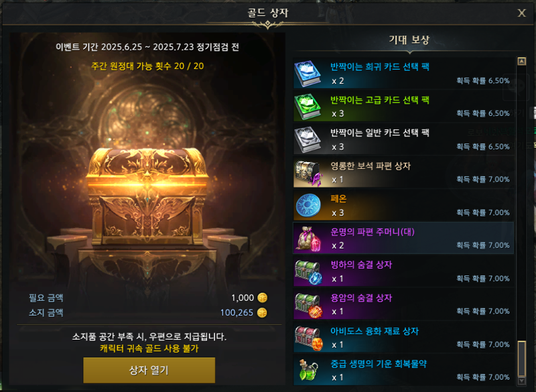Image resolution: width=536 pixels, height=392 pixels.
Task: Select the green advanced card pack icon
Action: click(x=308, y=107)
